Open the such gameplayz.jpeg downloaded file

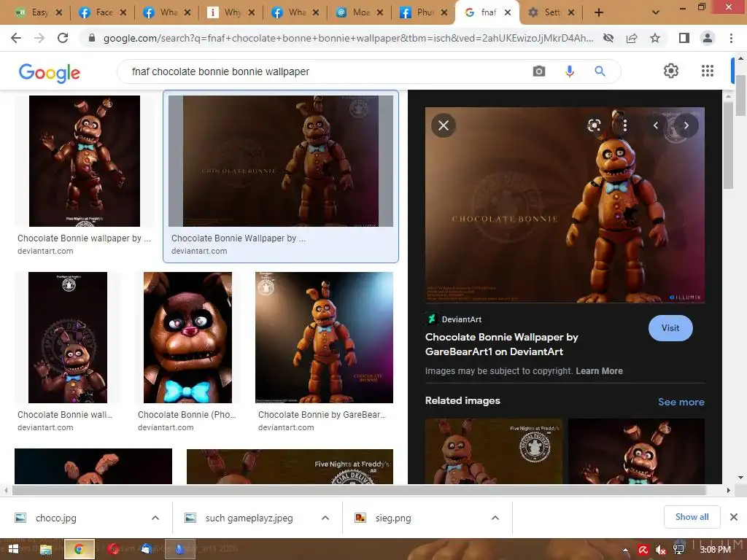pyautogui.click(x=249, y=518)
